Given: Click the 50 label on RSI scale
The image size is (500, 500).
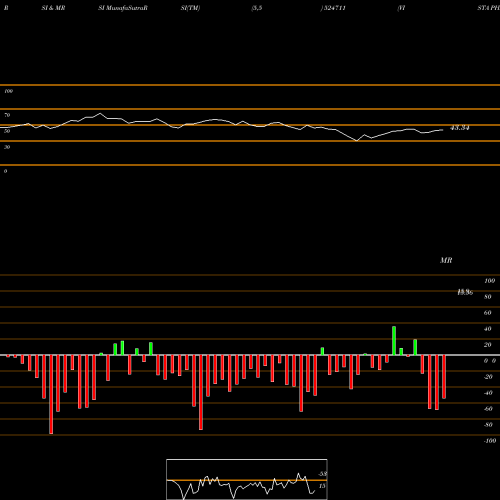Looking at the screenshot, I should [x=7, y=131].
